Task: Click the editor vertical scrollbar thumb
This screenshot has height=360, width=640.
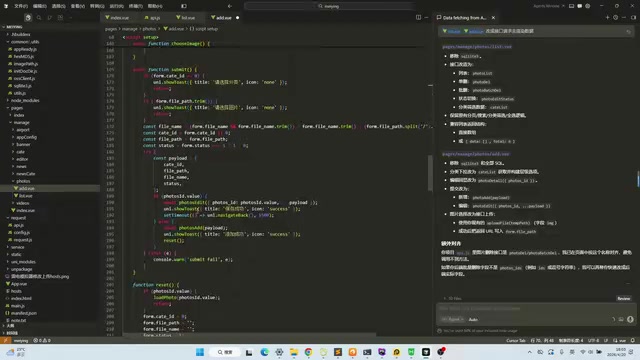Action: coord(430,173)
